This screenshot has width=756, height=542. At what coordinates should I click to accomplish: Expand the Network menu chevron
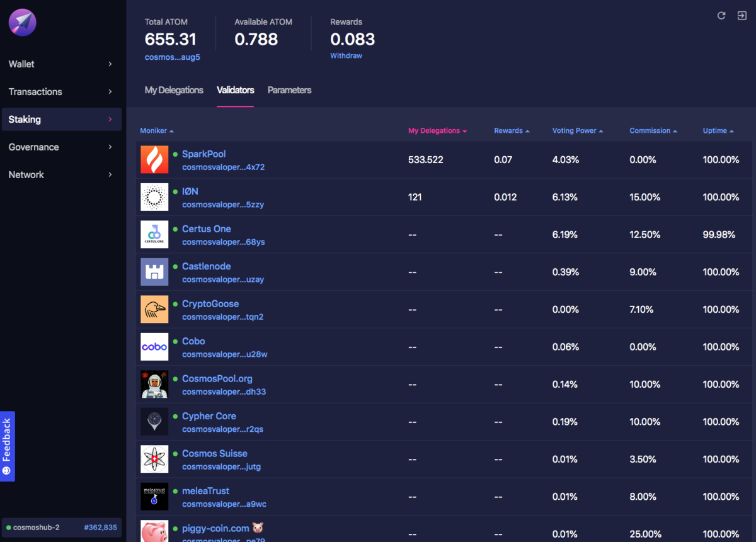(x=110, y=175)
